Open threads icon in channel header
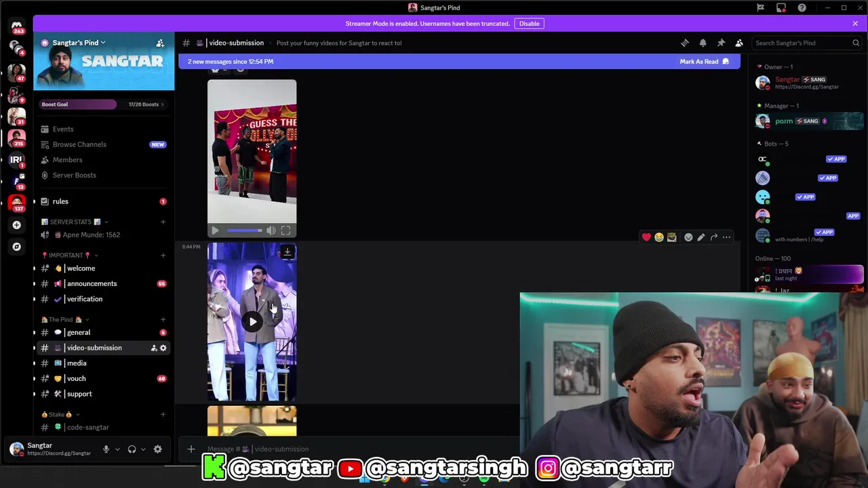The height and width of the screenshot is (488, 868). [685, 43]
